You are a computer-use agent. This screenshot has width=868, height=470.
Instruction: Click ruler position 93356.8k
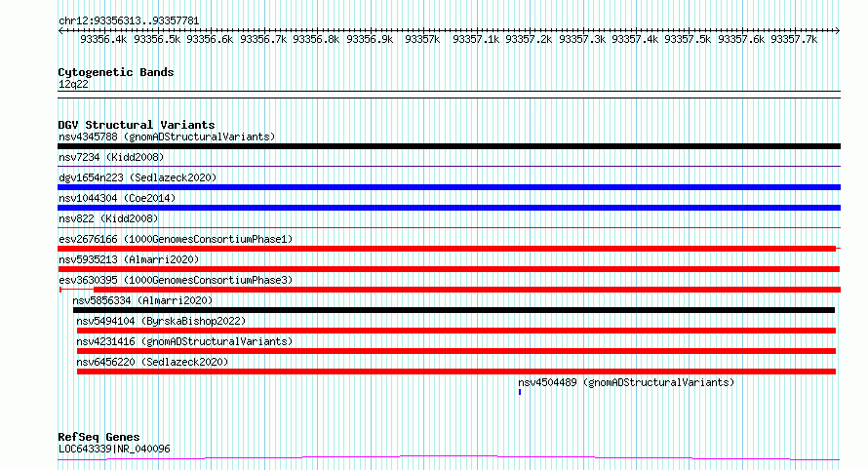click(x=316, y=39)
